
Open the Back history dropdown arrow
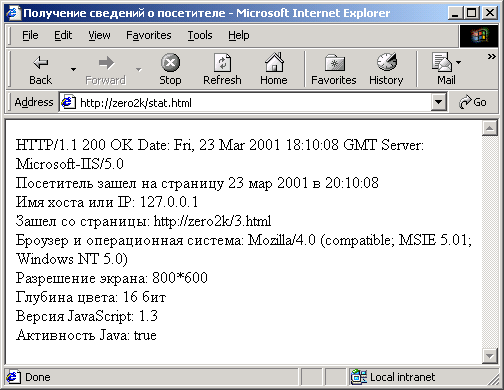73,69
